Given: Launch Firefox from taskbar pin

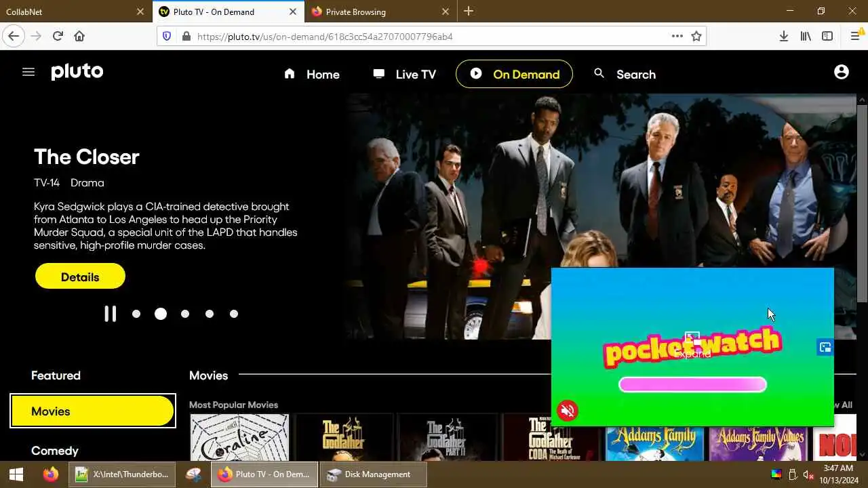Looking at the screenshot, I should [51, 474].
